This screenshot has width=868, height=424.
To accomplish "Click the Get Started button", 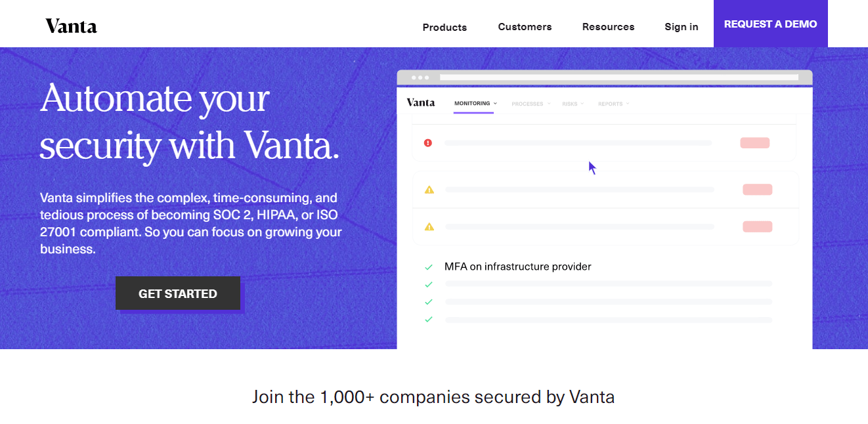I will pos(177,293).
